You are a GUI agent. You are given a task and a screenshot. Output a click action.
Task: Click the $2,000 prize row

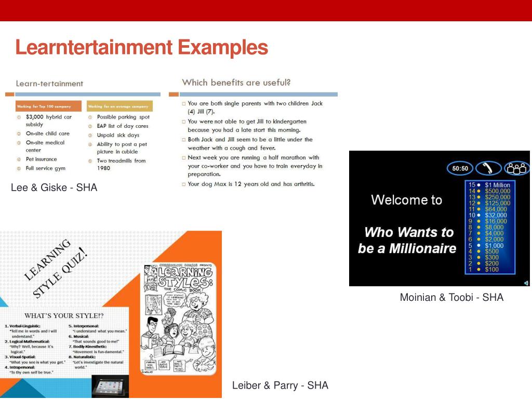(486, 239)
